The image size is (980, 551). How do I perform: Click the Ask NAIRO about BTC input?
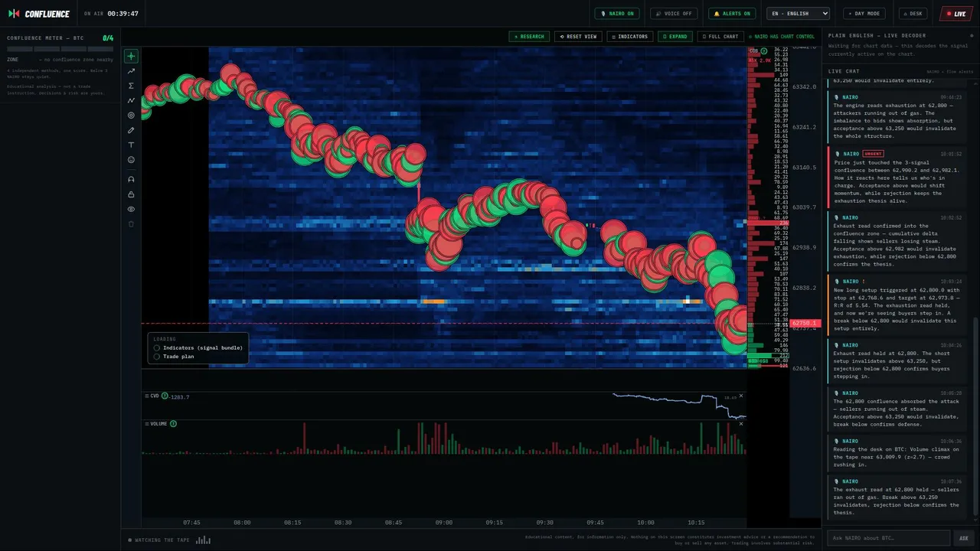889,538
